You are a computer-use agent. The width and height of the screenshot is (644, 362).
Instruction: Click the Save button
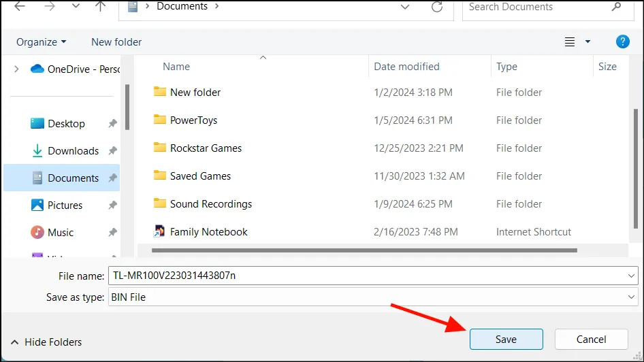pyautogui.click(x=506, y=339)
